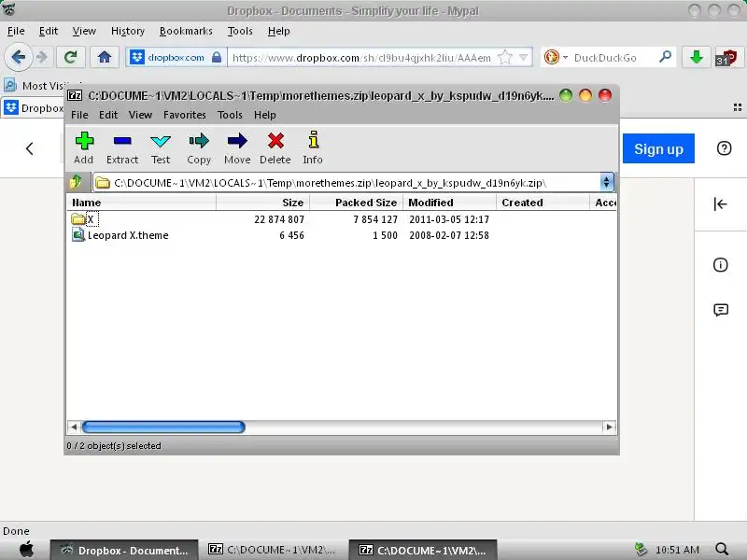Image resolution: width=747 pixels, height=560 pixels.
Task: Go back using Dropbox left chevron
Action: coord(30,148)
